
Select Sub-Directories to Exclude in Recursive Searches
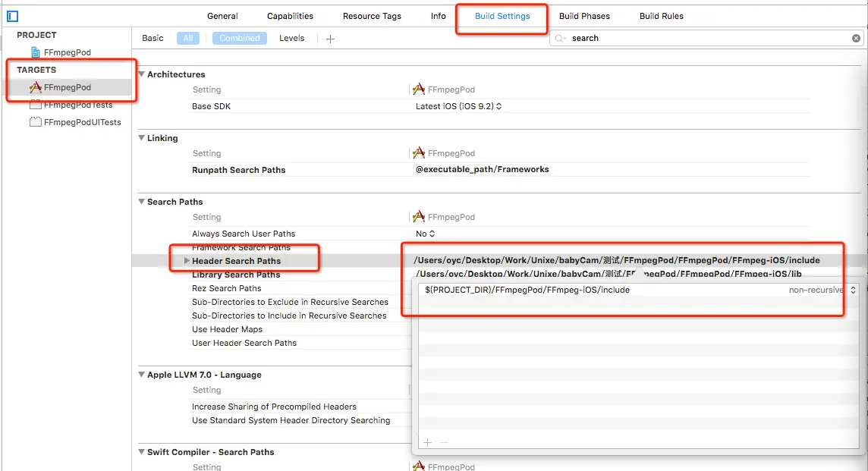290,302
